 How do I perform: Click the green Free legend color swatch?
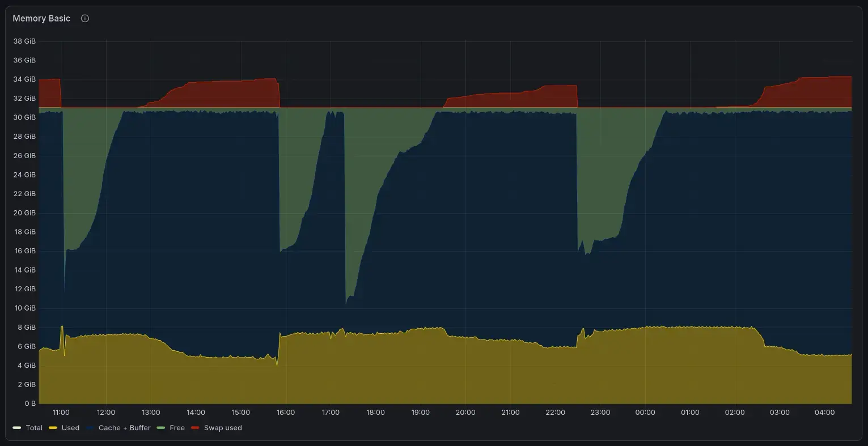[x=161, y=428]
